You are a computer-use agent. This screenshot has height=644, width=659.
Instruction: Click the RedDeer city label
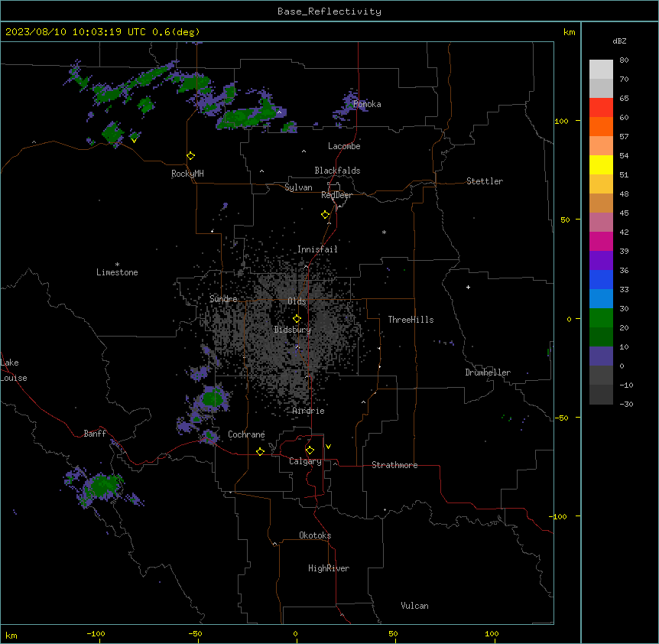coord(336,195)
